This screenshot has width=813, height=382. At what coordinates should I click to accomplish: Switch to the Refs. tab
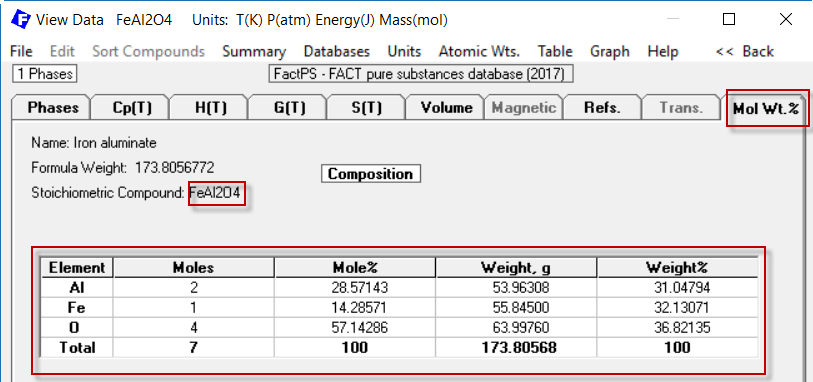click(x=602, y=108)
